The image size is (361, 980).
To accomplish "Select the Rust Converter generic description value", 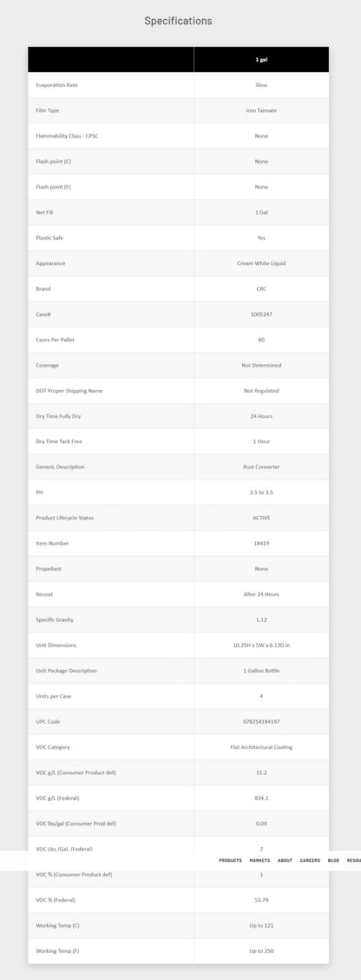I will pos(261,467).
